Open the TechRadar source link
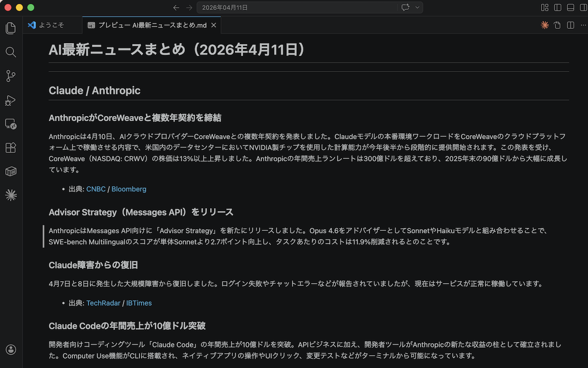This screenshot has width=588, height=368. click(x=103, y=303)
